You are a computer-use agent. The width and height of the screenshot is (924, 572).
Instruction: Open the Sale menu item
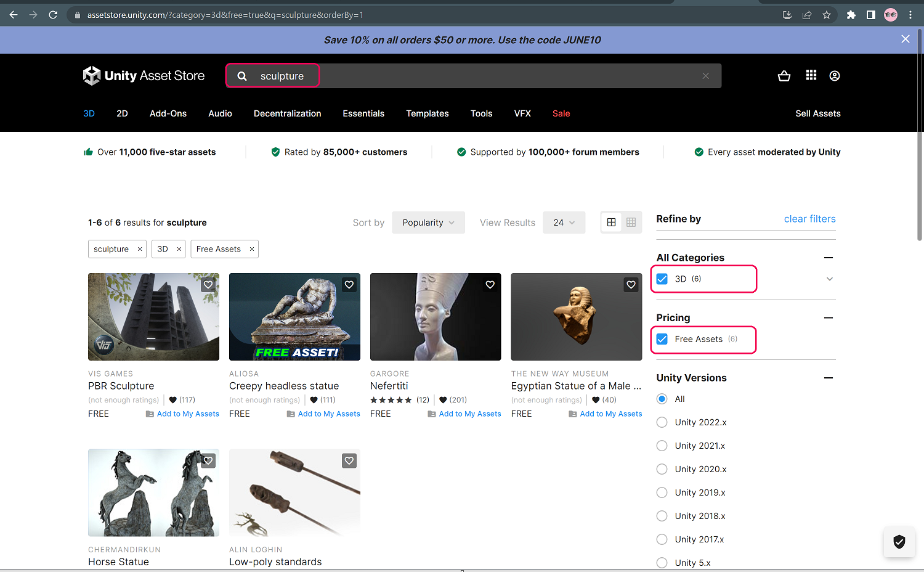(561, 113)
